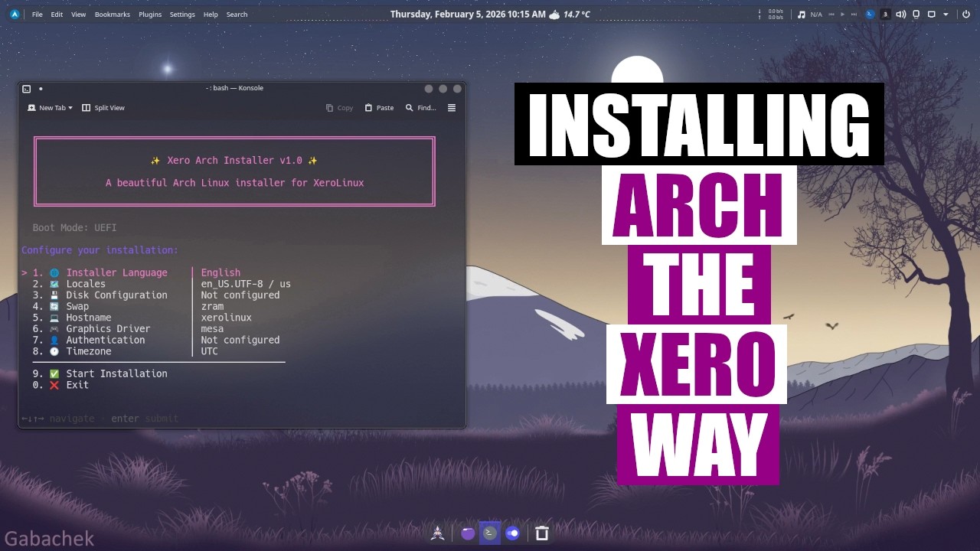The width and height of the screenshot is (980, 551).
Task: Click the 'mesa' driver value
Action: click(212, 328)
